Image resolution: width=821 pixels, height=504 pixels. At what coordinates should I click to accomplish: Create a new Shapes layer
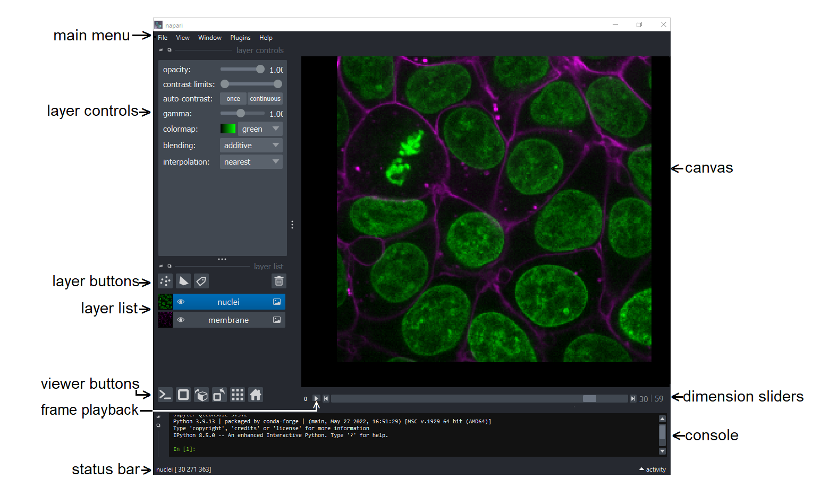(183, 281)
